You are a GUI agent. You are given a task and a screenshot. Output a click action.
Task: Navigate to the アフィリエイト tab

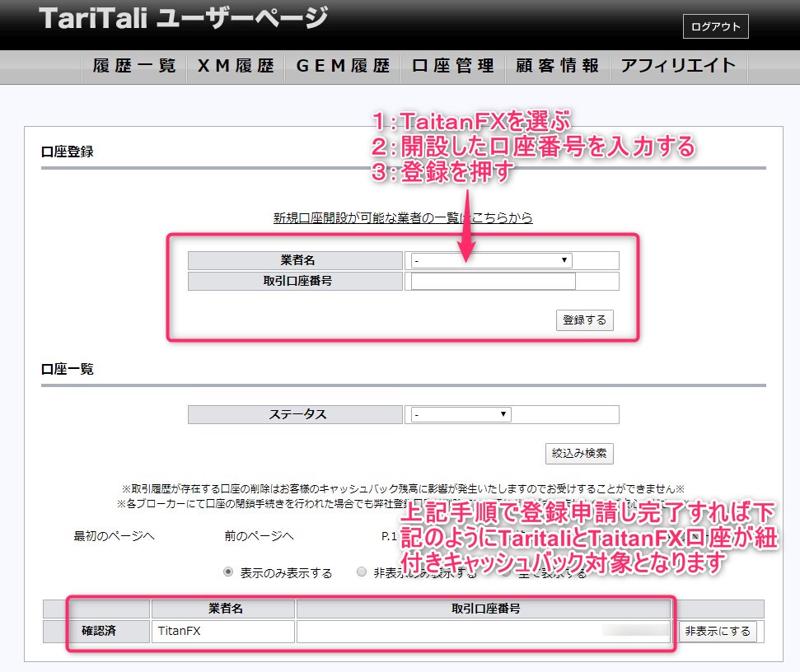click(678, 67)
